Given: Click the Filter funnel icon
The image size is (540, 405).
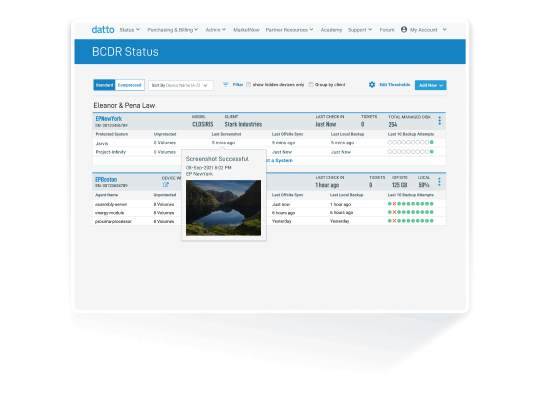Looking at the screenshot, I should pos(226,85).
